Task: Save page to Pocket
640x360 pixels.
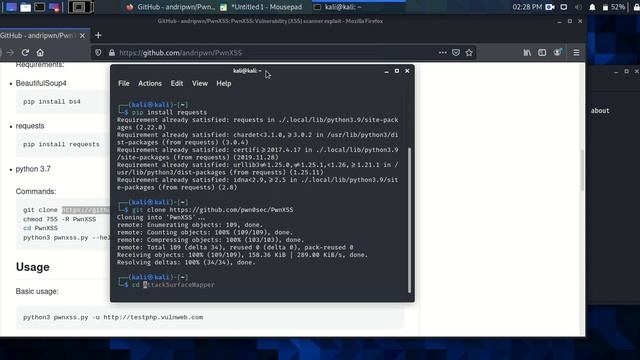Action: (x=456, y=52)
